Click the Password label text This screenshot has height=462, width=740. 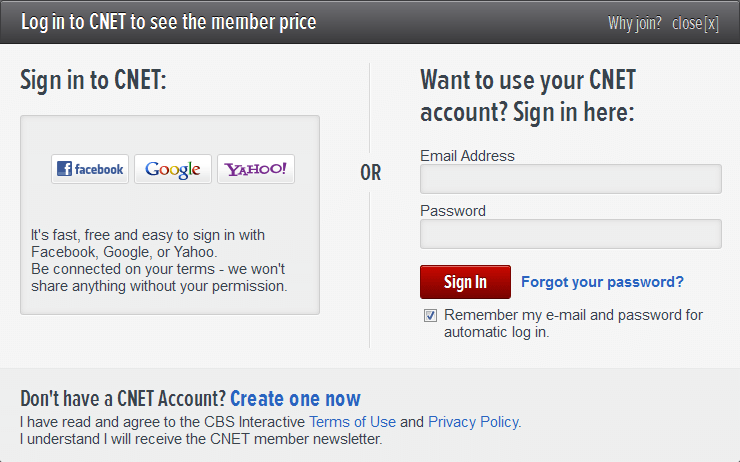452,211
